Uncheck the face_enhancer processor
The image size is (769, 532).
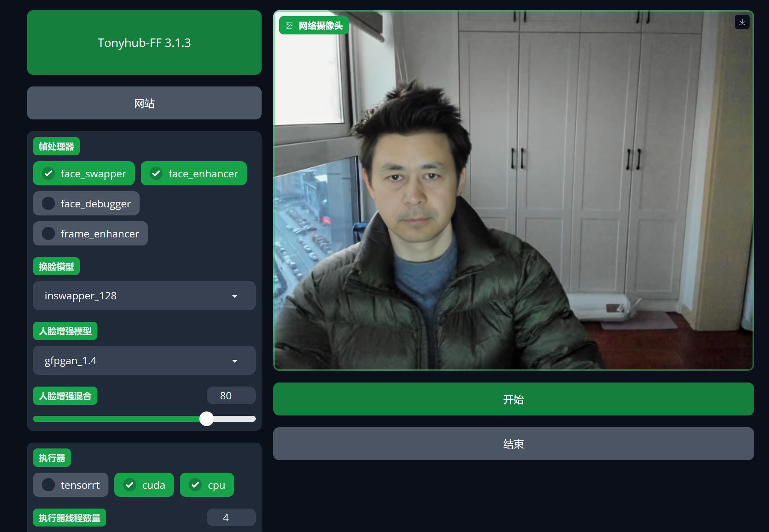point(194,173)
